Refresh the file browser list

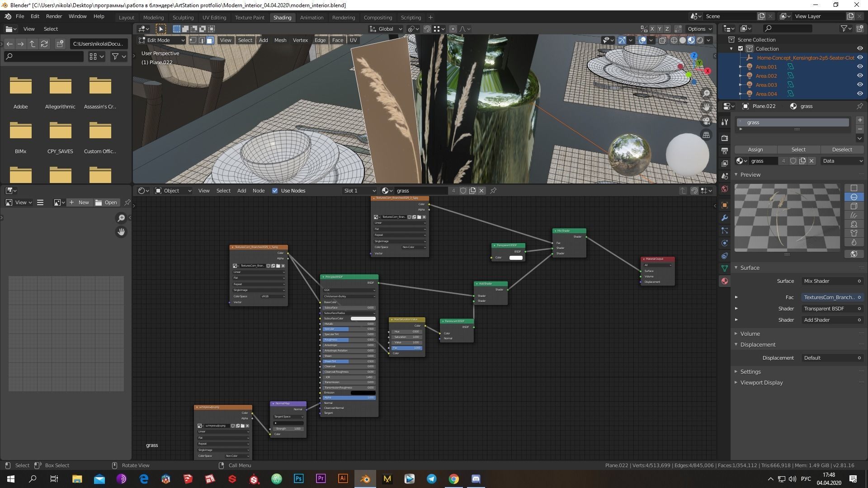point(44,44)
